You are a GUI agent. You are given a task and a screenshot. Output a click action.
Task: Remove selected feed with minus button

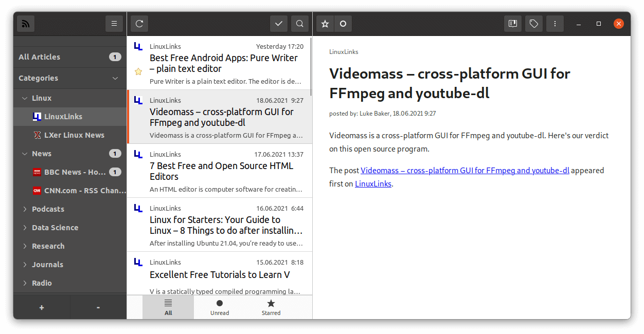coord(98,307)
